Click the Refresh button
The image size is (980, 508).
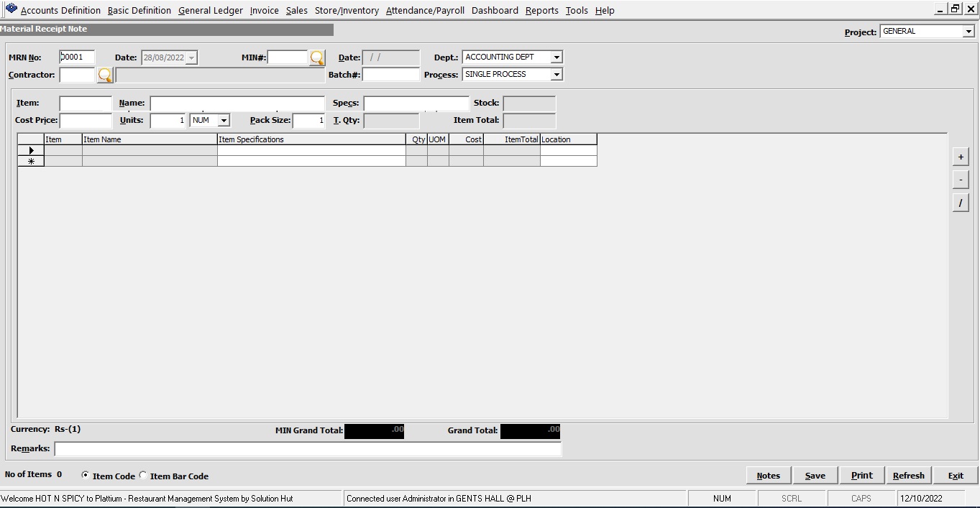908,476
